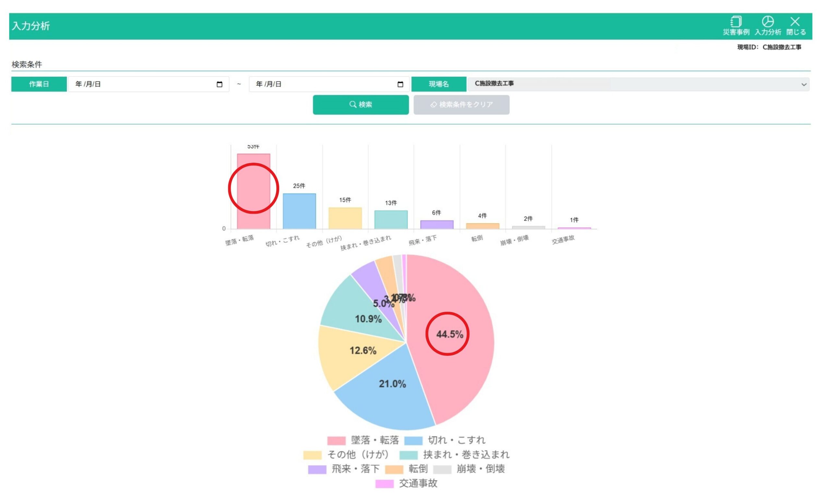The image size is (830, 504).
Task: Click 転倒 bar chart axis label
Action: click(x=477, y=238)
